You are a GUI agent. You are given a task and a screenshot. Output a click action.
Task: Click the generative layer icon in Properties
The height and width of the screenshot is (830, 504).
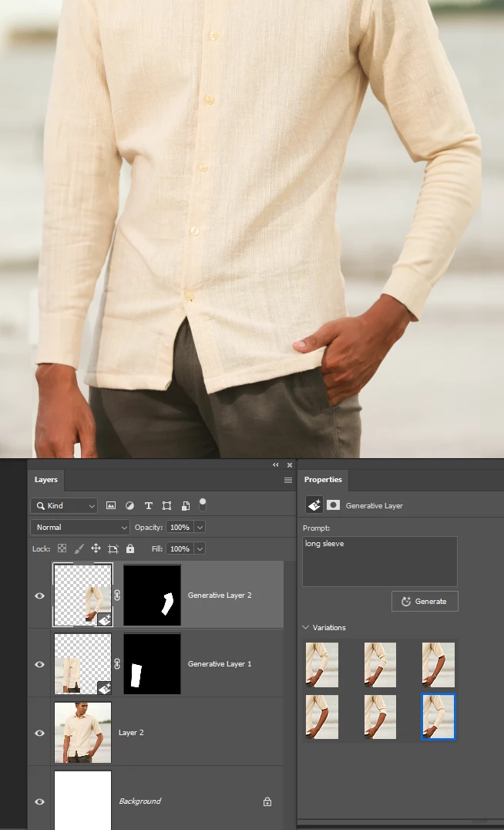click(x=314, y=505)
